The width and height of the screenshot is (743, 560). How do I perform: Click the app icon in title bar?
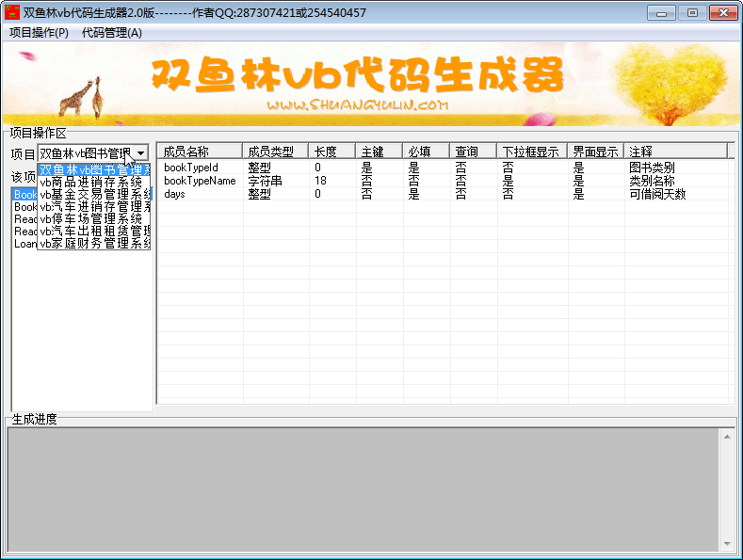pos(12,12)
